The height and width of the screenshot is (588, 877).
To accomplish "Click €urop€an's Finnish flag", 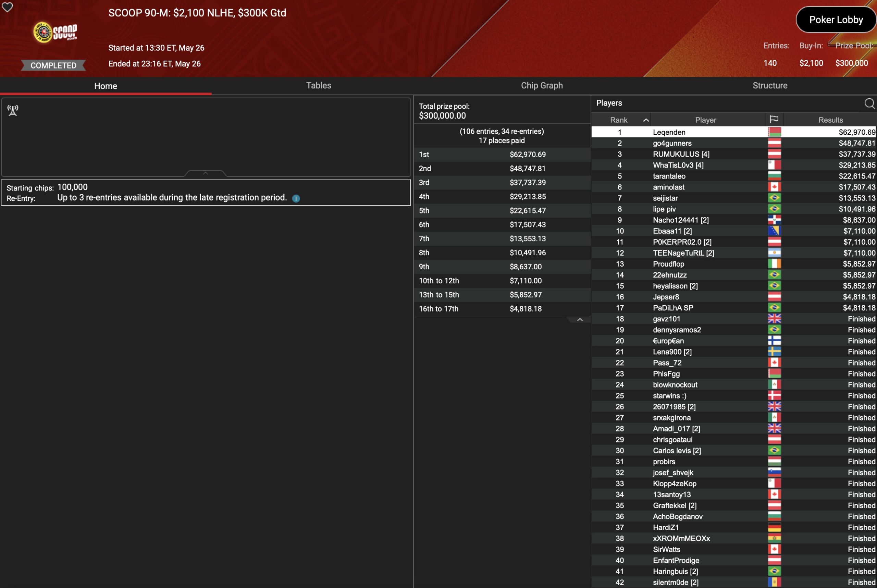I will pyautogui.click(x=774, y=341).
